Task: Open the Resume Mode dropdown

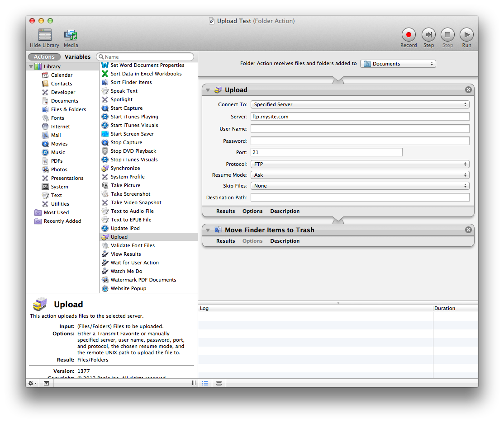Action: click(360, 175)
